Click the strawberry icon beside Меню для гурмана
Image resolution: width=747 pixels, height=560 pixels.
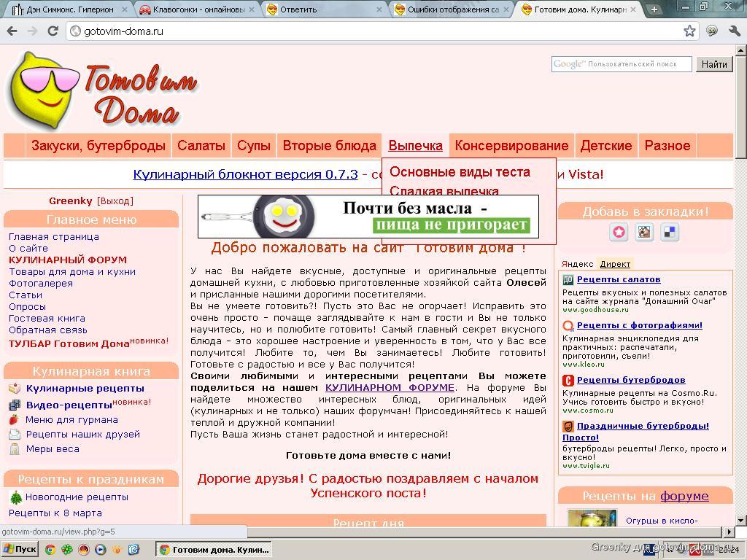click(x=15, y=420)
